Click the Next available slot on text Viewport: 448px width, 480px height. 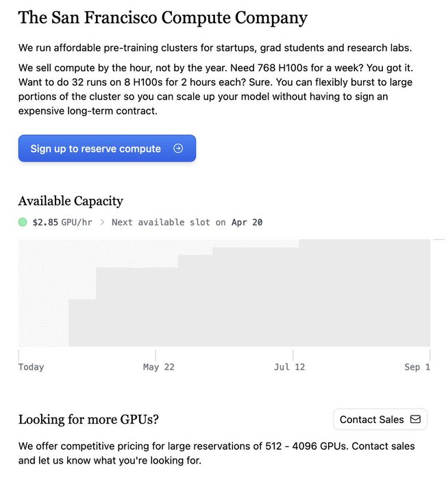click(169, 222)
